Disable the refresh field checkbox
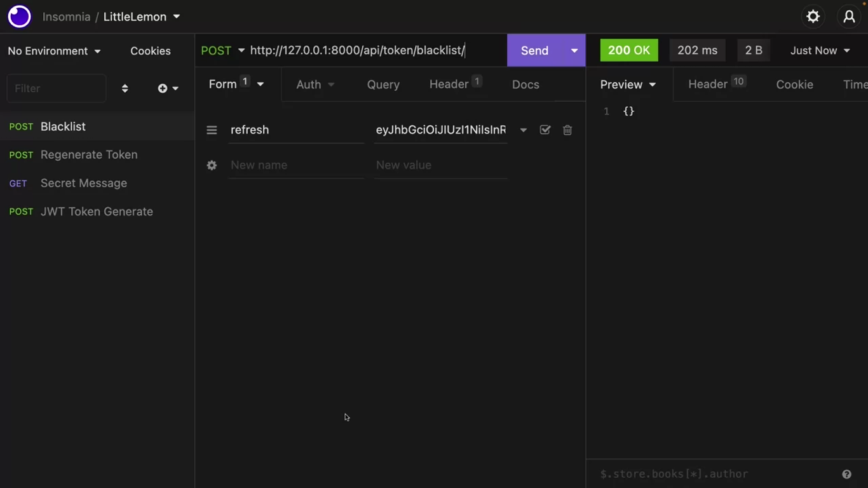This screenshot has width=868, height=488. (x=545, y=130)
